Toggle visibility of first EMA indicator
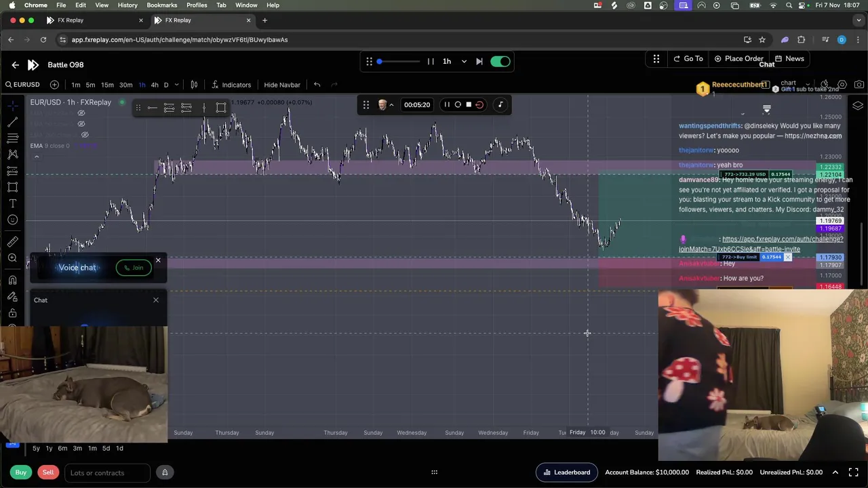 (x=81, y=113)
